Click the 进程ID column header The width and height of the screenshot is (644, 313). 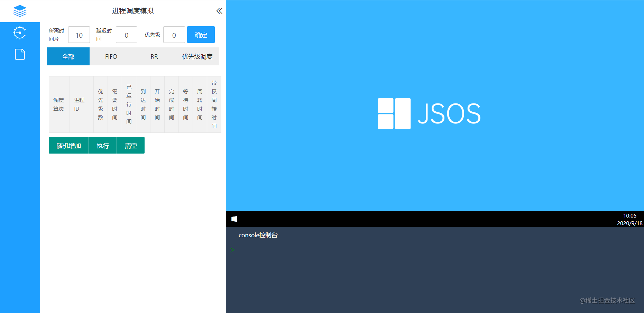pyautogui.click(x=80, y=104)
